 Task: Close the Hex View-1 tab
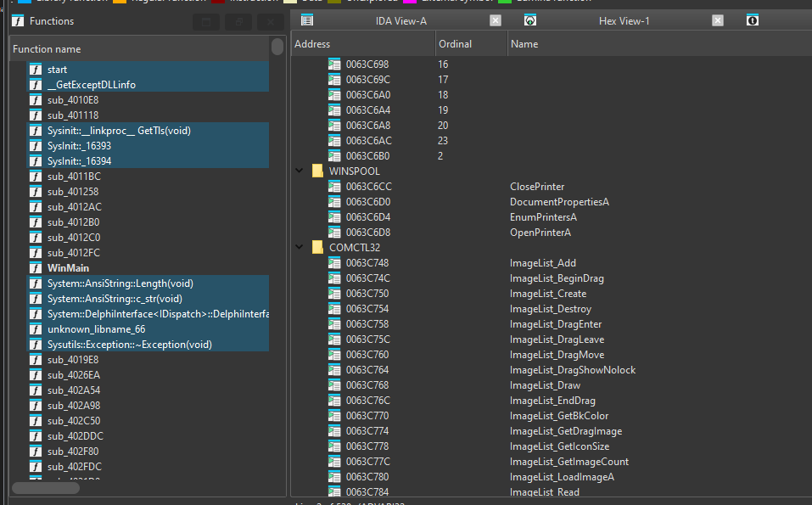[718, 20]
